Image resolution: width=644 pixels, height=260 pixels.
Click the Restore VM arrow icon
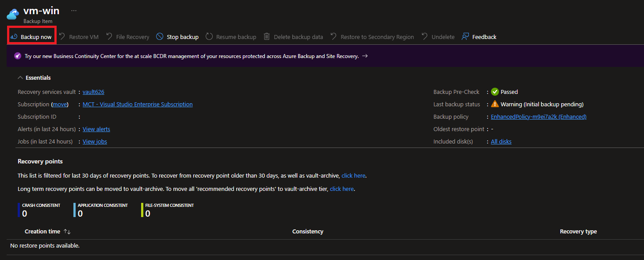click(62, 36)
